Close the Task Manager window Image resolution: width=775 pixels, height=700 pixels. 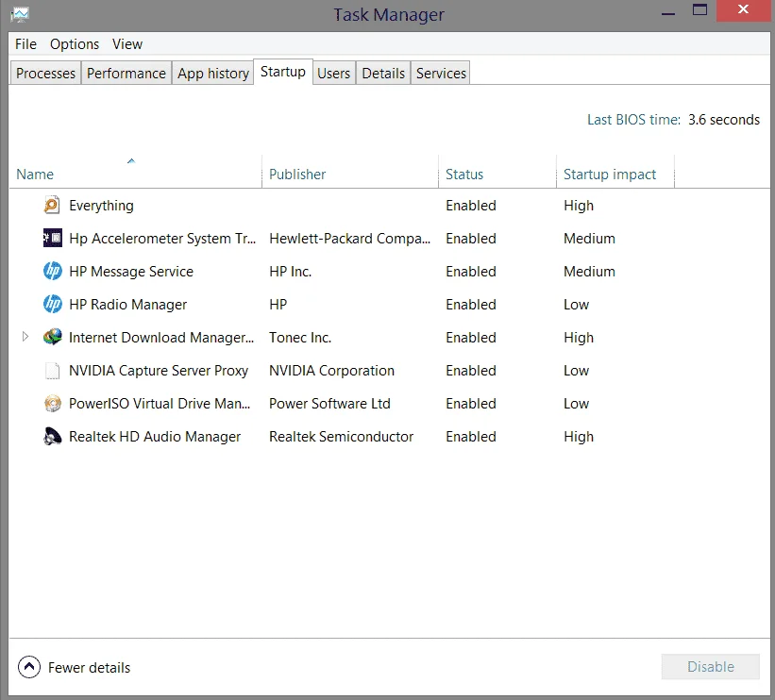[x=743, y=9]
